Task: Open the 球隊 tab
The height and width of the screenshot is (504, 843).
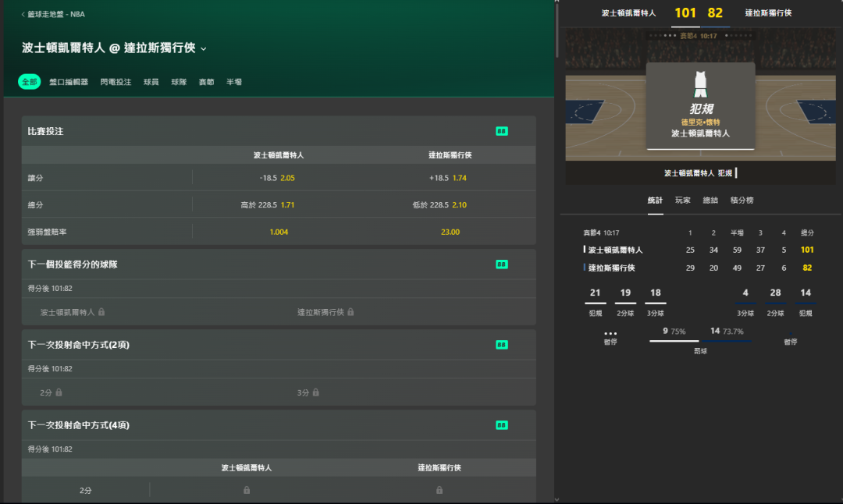Action: [179, 82]
